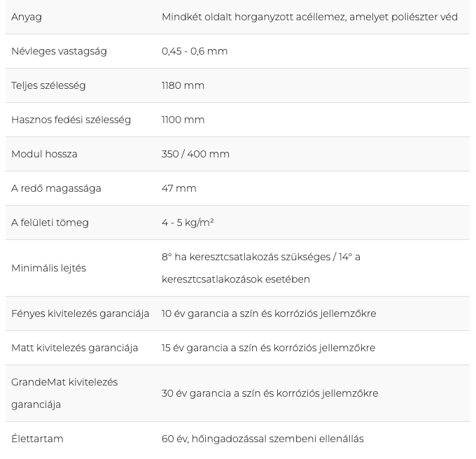
Task: Click the Teljes szélesség label
Action: 48,85
